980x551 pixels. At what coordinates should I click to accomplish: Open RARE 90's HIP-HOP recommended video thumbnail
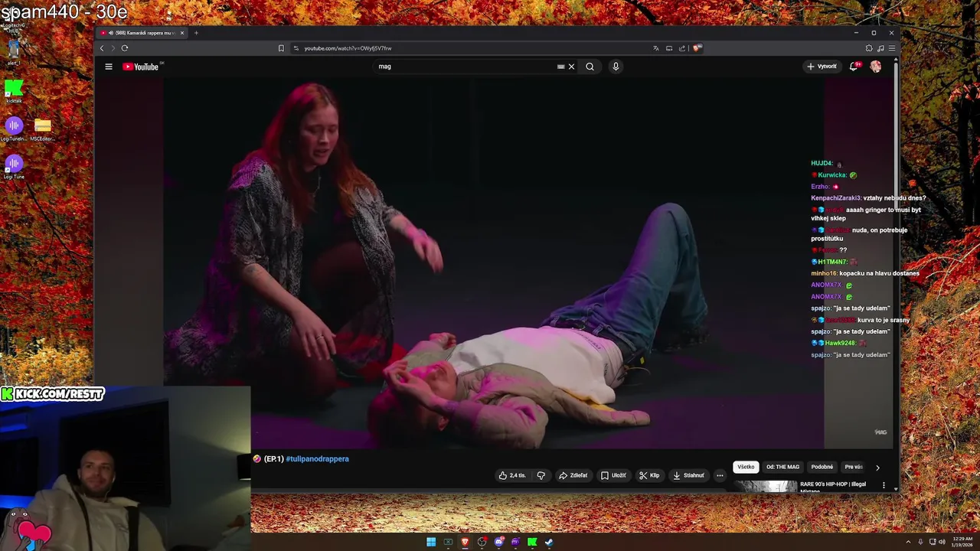coord(766,486)
